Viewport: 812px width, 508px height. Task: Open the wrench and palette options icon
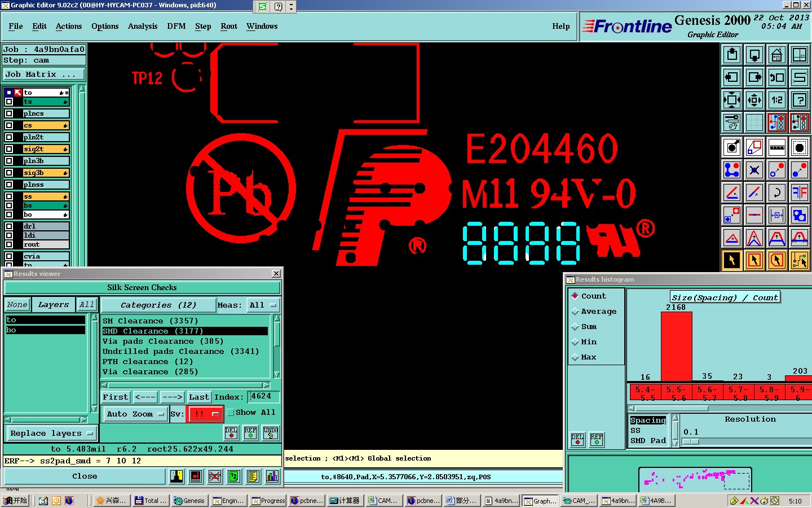[732, 122]
